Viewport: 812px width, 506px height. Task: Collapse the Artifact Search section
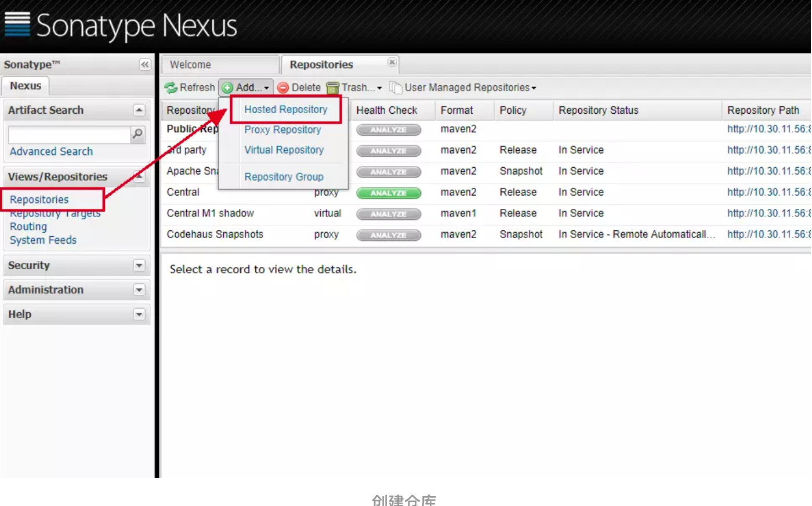[139, 110]
